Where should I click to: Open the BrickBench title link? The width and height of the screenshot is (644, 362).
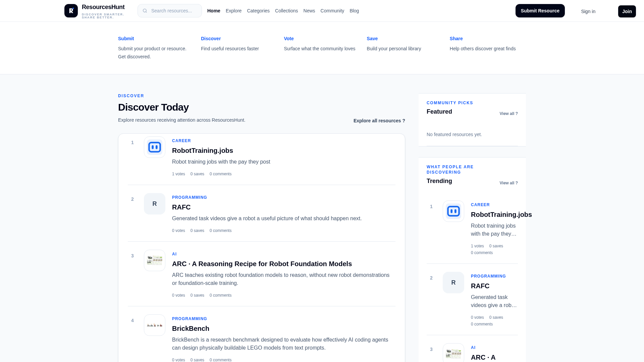(x=191, y=328)
